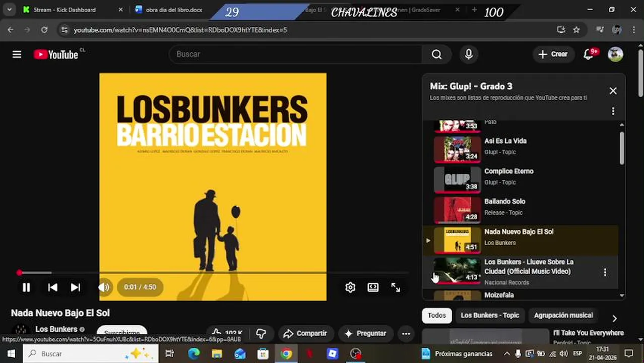Click the YouTube URL in the address bar
Image resolution: width=644 pixels, height=363 pixels.
180,30
